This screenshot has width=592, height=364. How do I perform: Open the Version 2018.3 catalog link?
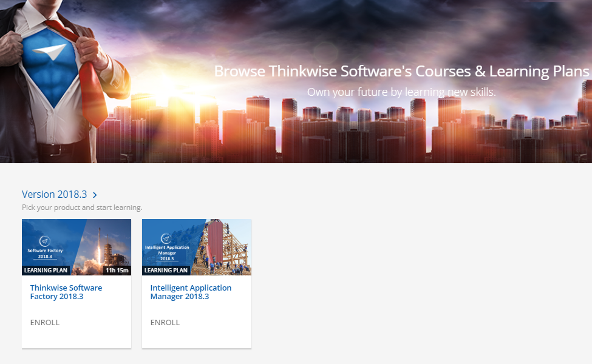click(55, 194)
